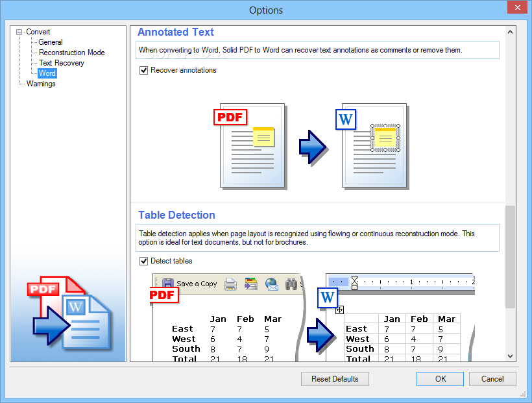
Task: Click the vertical scrollbar thumb
Action: [510, 257]
